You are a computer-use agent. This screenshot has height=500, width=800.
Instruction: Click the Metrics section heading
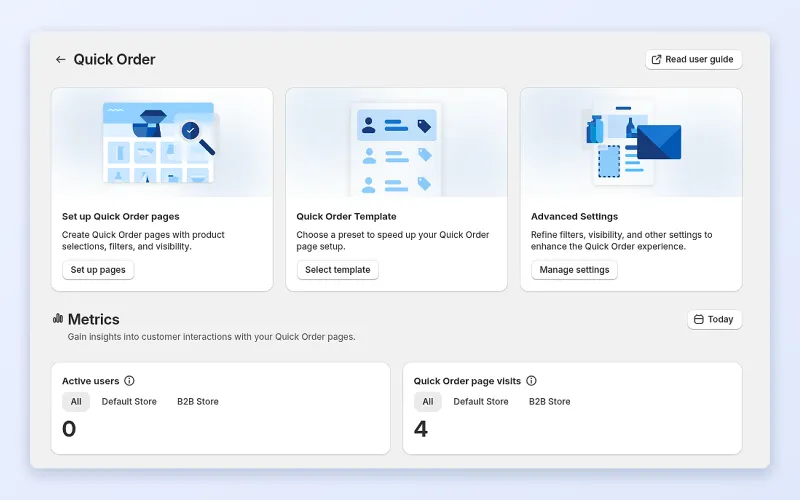pyautogui.click(x=93, y=319)
